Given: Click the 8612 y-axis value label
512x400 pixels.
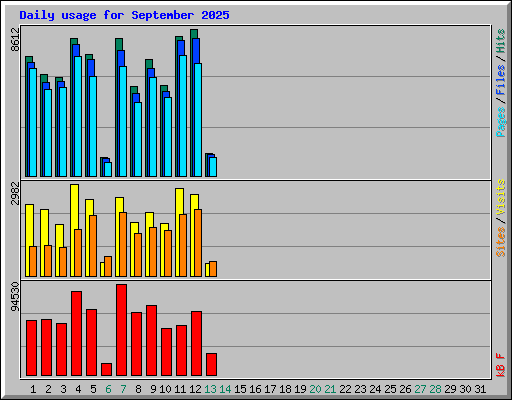Looking at the screenshot, I should [15, 39].
